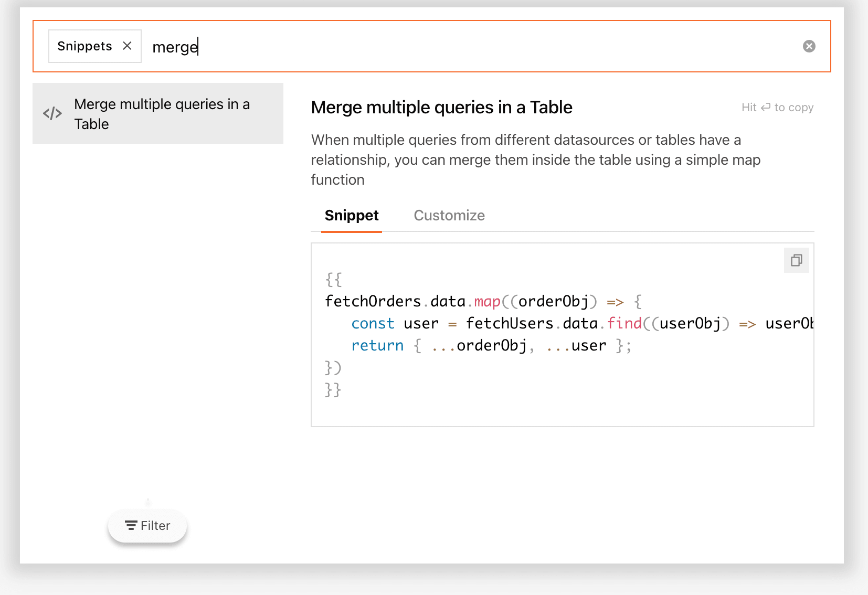
Task: Focus the search field containing "merge"
Action: click(472, 47)
